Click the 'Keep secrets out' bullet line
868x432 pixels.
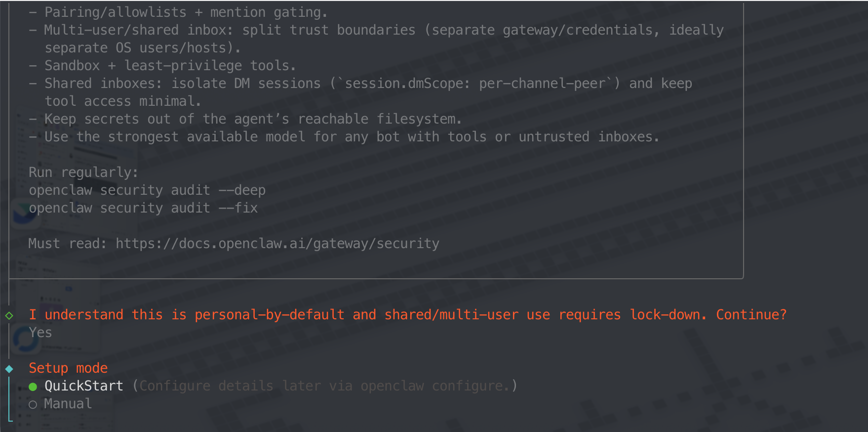pyautogui.click(x=253, y=119)
